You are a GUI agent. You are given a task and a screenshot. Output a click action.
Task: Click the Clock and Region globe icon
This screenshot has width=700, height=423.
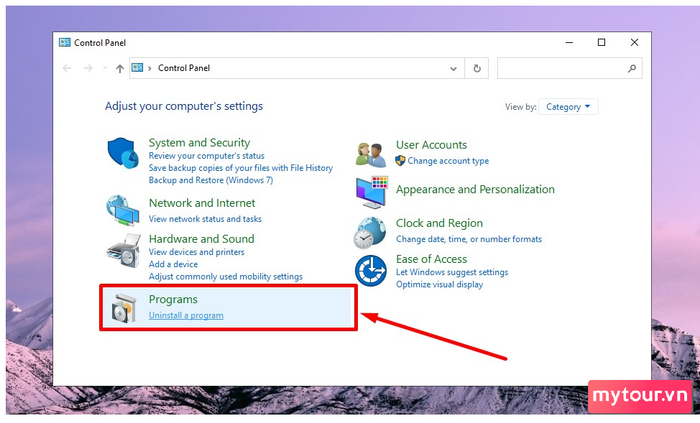[370, 233]
